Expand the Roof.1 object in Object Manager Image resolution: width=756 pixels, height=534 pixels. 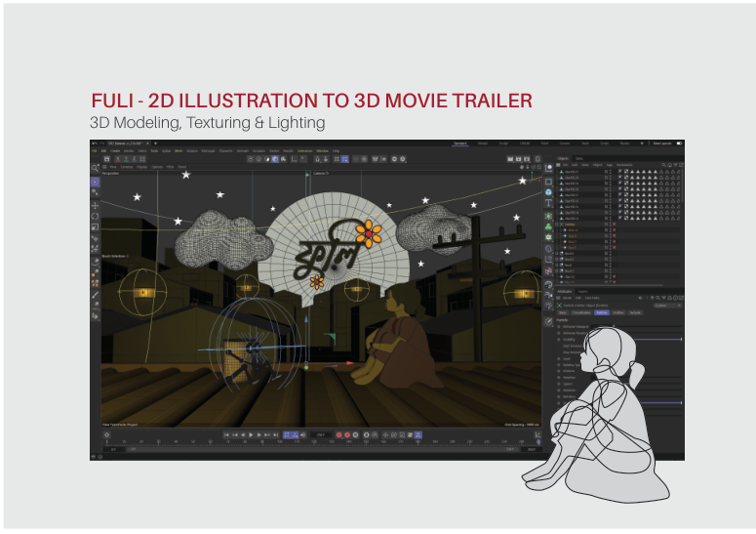pos(557,270)
